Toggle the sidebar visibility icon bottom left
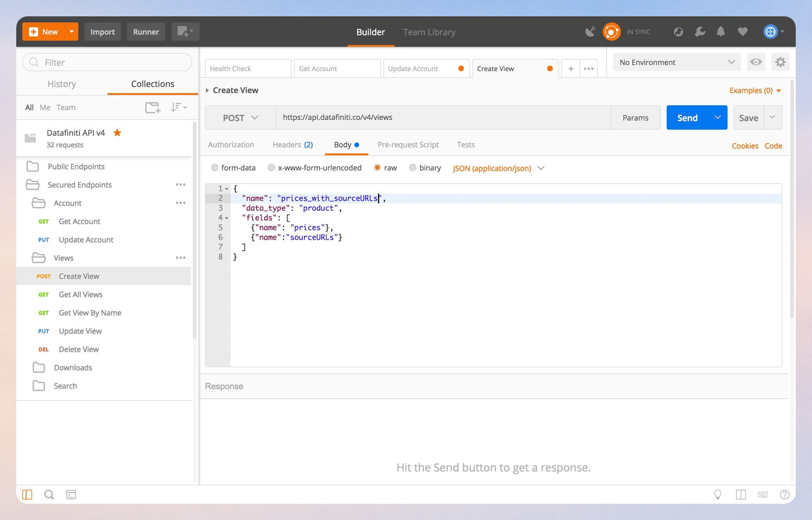The width and height of the screenshot is (812, 520). [x=28, y=494]
